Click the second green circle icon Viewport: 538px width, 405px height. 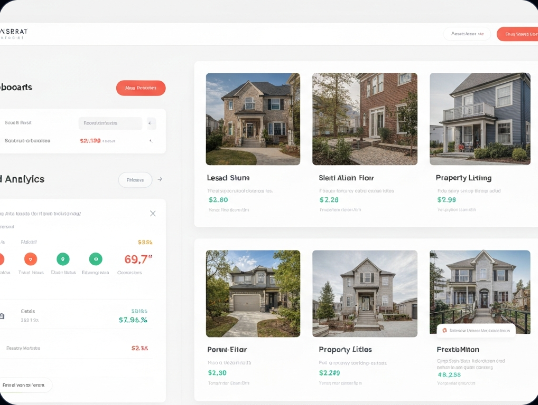pyautogui.click(x=95, y=259)
